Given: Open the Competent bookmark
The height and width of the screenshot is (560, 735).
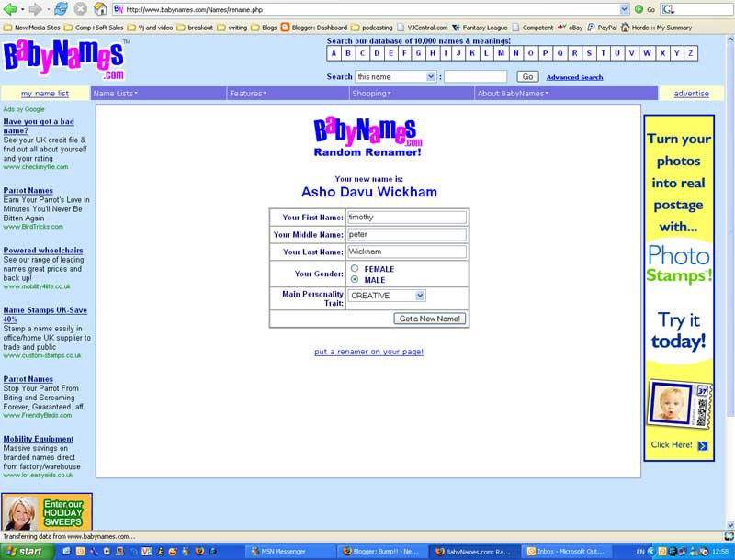Looking at the screenshot, I should [533, 28].
